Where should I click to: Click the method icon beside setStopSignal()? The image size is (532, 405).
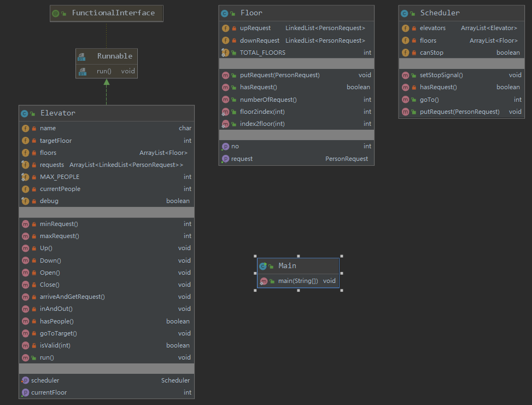[x=405, y=75]
